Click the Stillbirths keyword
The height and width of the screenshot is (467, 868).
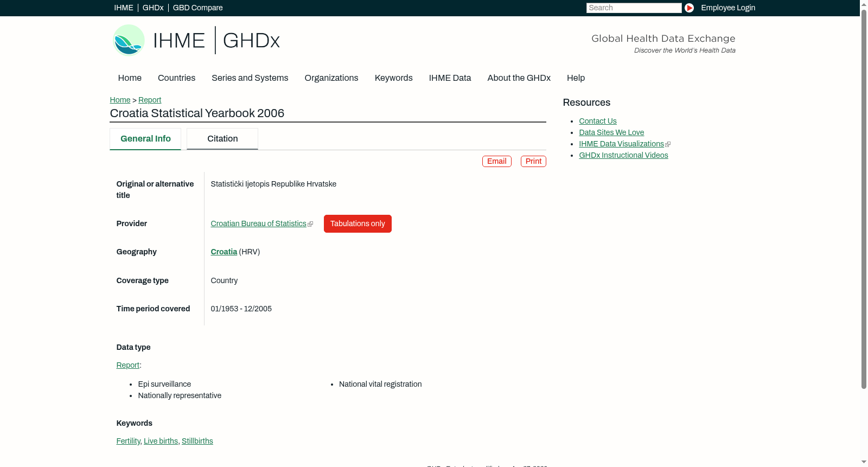[x=197, y=441]
